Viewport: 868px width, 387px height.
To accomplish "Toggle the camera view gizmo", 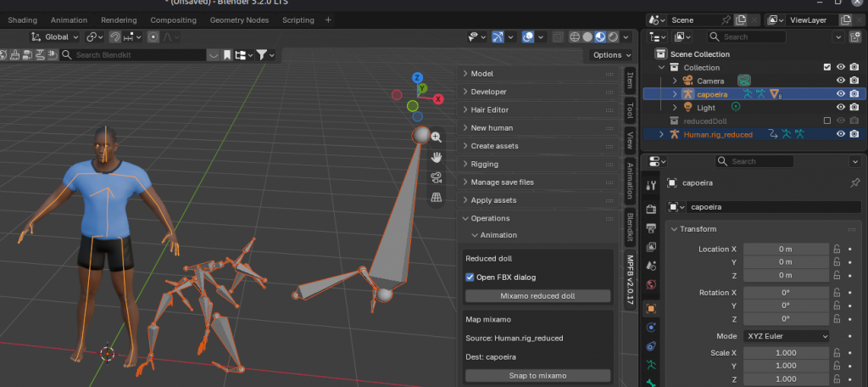I will click(437, 177).
